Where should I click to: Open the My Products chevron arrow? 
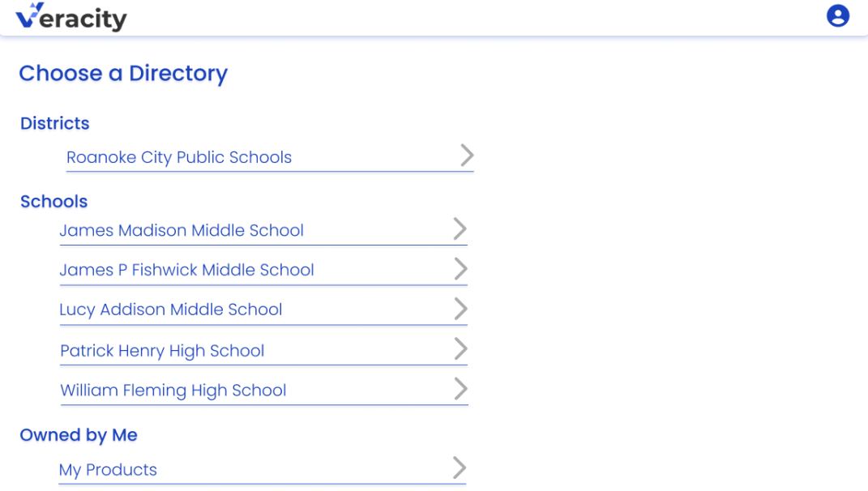pos(460,468)
